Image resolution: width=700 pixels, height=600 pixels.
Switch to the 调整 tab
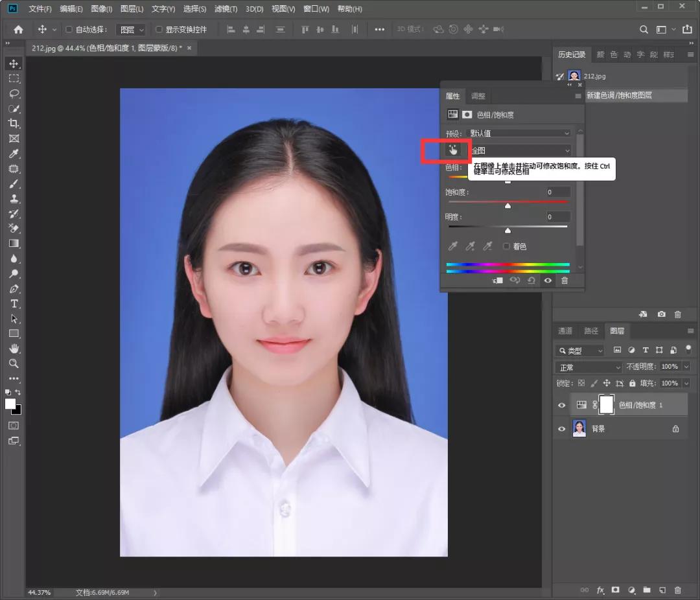[478, 96]
